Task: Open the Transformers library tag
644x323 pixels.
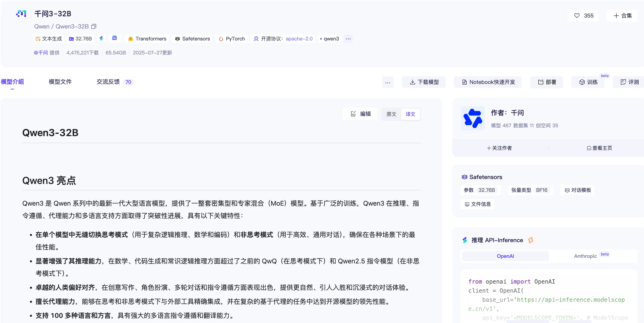Action: tap(147, 39)
